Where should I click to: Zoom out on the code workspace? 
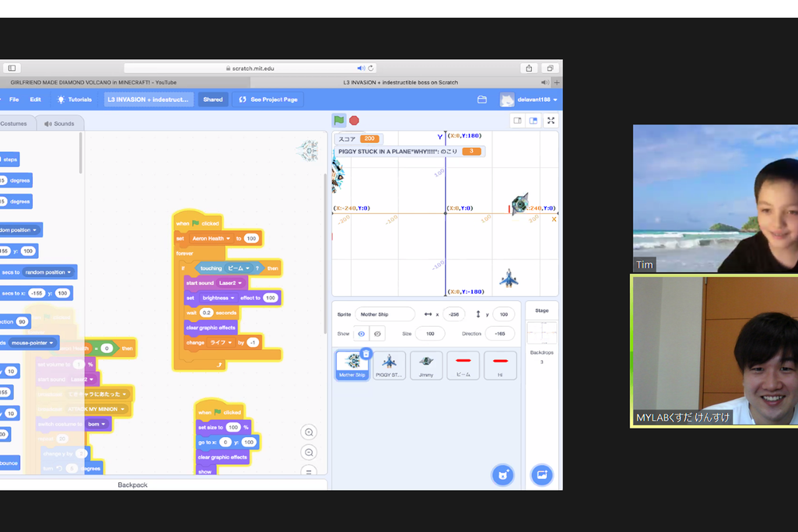tap(309, 453)
